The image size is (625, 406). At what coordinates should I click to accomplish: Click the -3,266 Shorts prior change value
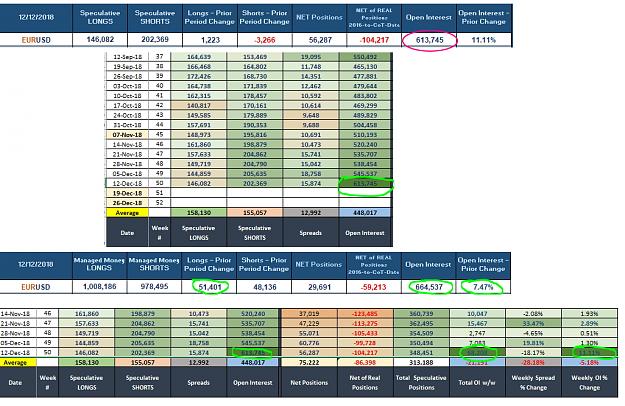tap(265, 40)
